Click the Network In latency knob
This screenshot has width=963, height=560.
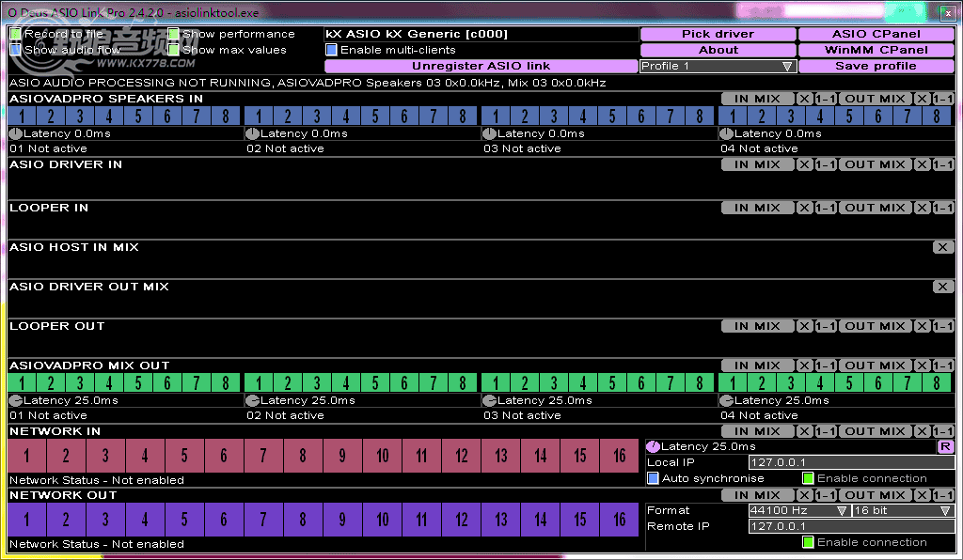653,446
